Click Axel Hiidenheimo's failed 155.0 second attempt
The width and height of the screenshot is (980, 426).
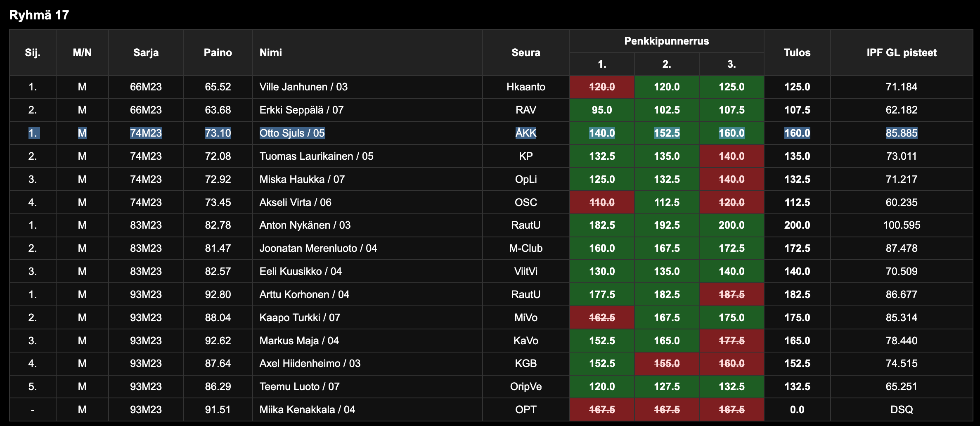click(x=666, y=363)
